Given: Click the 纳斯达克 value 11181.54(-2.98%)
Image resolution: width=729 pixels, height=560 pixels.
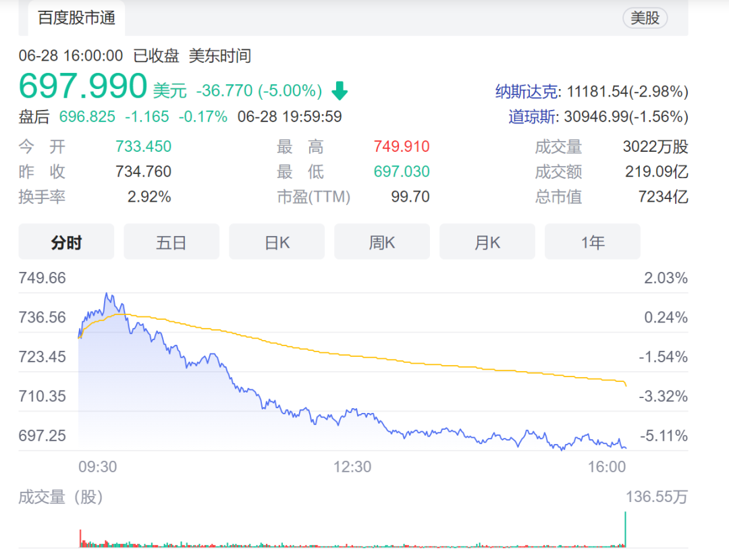Looking at the screenshot, I should [628, 91].
